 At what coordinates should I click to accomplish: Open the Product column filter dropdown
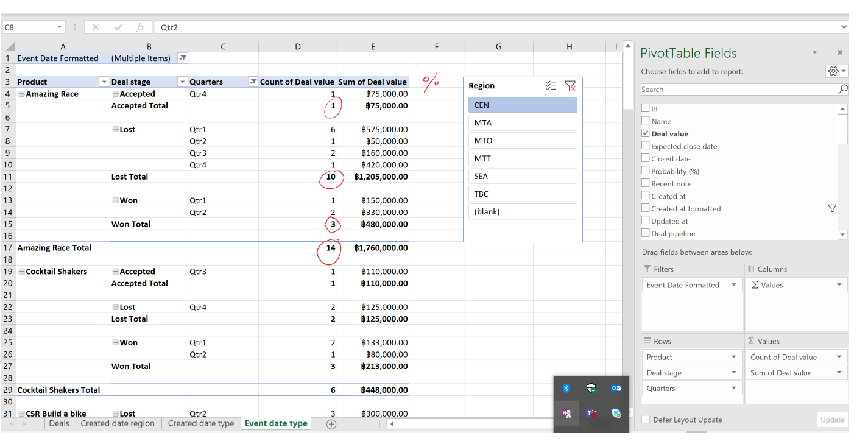[104, 82]
